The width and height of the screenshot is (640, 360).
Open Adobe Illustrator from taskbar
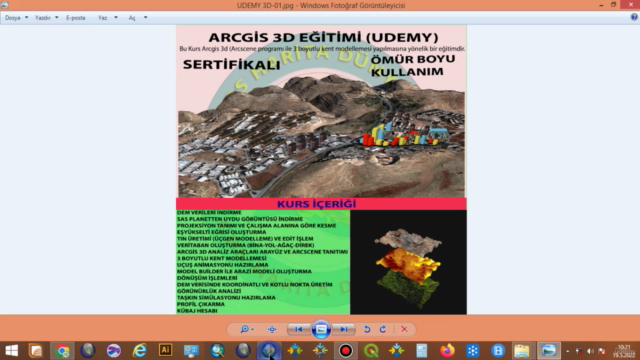[165, 350]
